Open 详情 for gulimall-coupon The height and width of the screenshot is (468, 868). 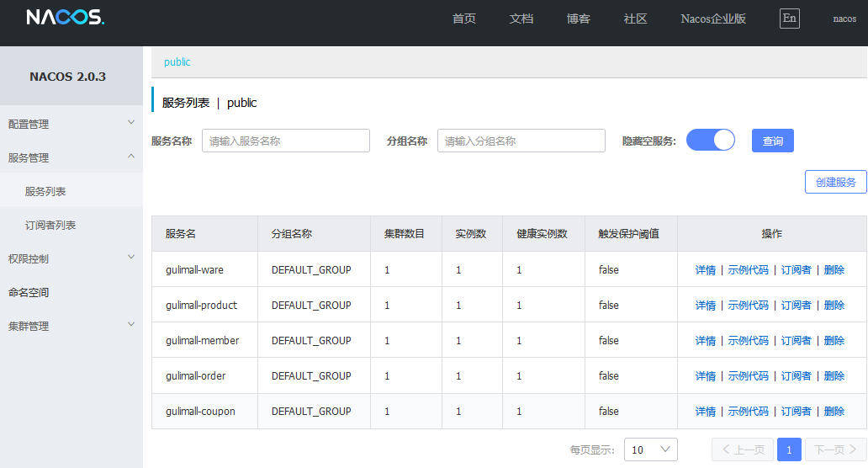(x=705, y=412)
